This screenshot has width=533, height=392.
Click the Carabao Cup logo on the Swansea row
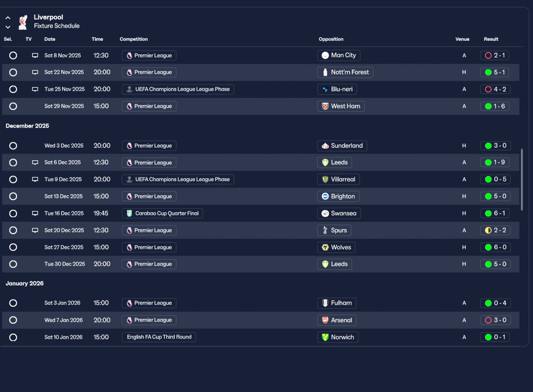pos(130,213)
